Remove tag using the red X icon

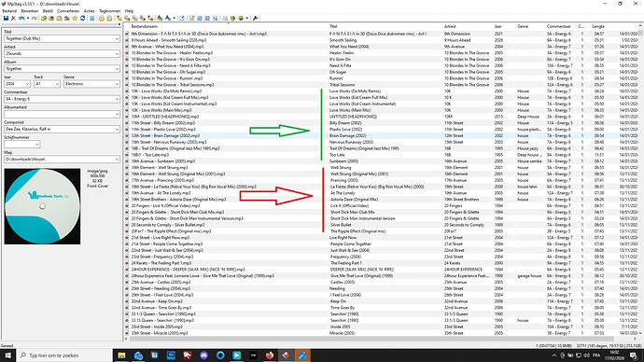(13, 18)
